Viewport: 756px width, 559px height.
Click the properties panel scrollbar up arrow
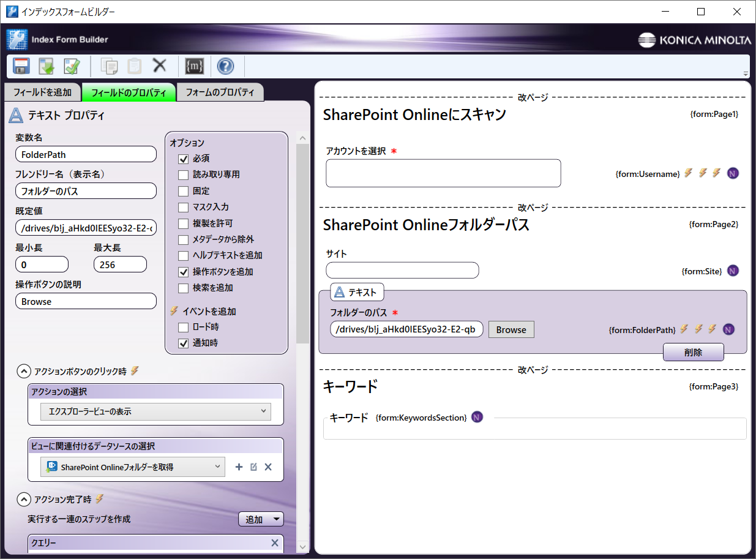(303, 137)
